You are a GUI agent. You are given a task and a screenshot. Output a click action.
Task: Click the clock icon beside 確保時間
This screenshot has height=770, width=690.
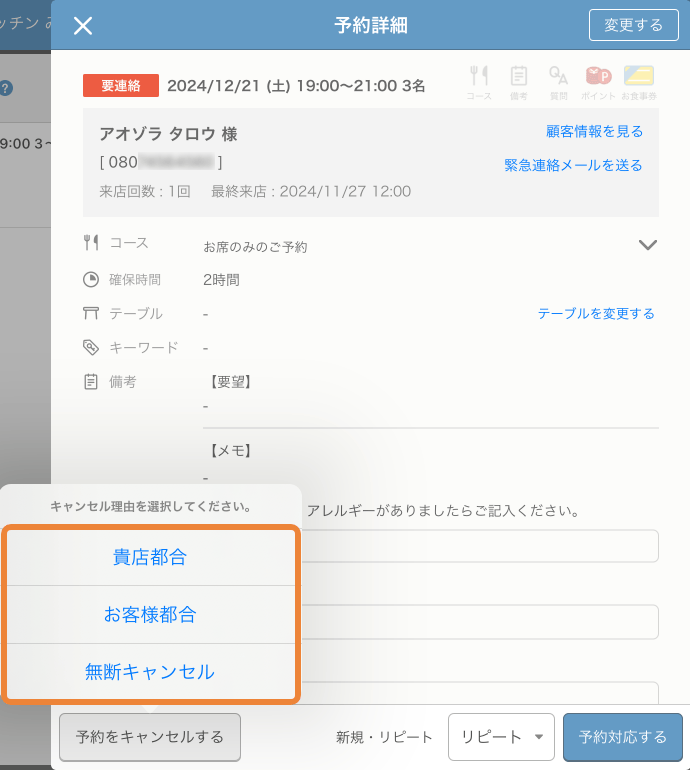pos(91,280)
